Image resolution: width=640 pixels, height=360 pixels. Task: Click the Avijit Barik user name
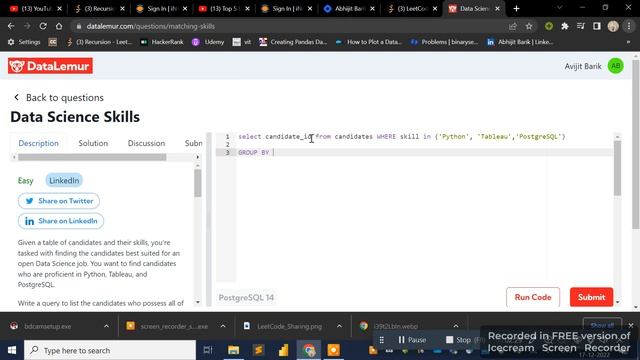(x=582, y=66)
